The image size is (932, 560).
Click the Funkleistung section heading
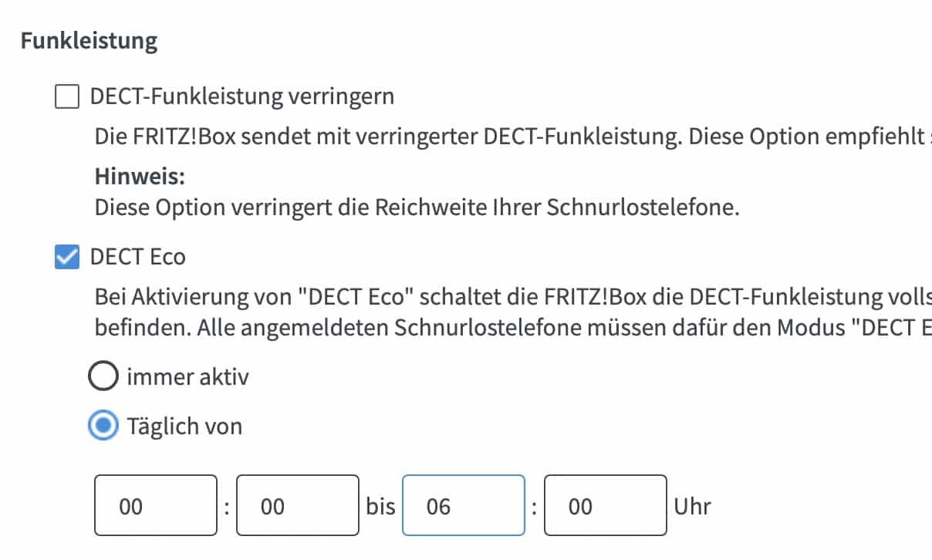(89, 41)
